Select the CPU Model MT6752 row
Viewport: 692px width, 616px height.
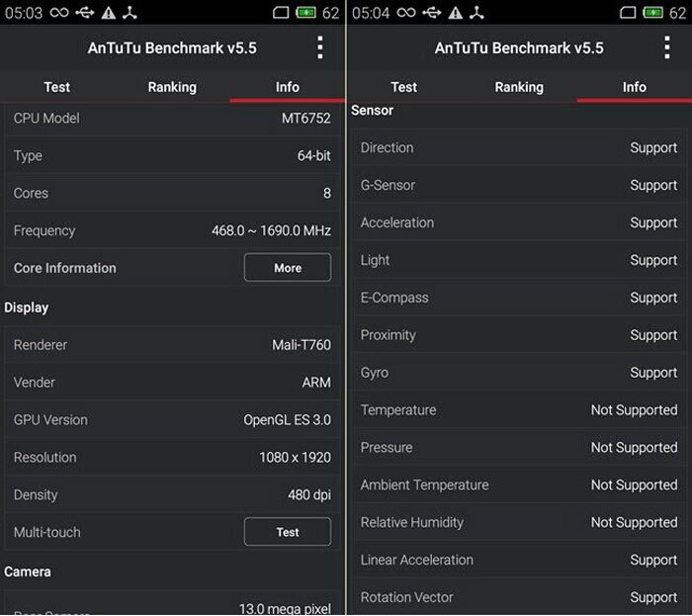coord(172,119)
